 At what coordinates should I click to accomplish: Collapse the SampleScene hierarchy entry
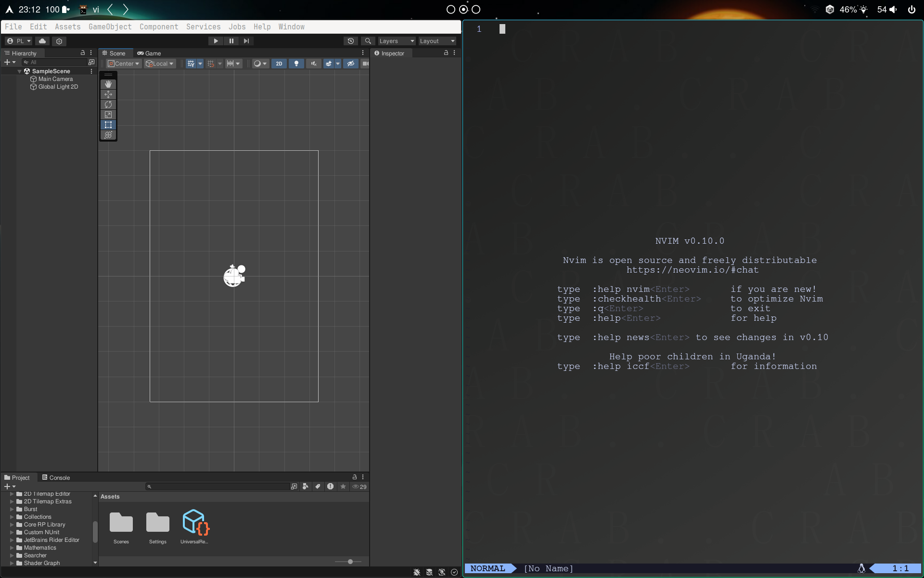[x=20, y=71]
